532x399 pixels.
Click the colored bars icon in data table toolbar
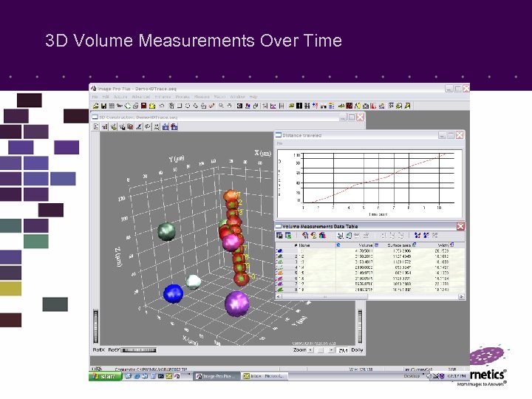pos(322,236)
